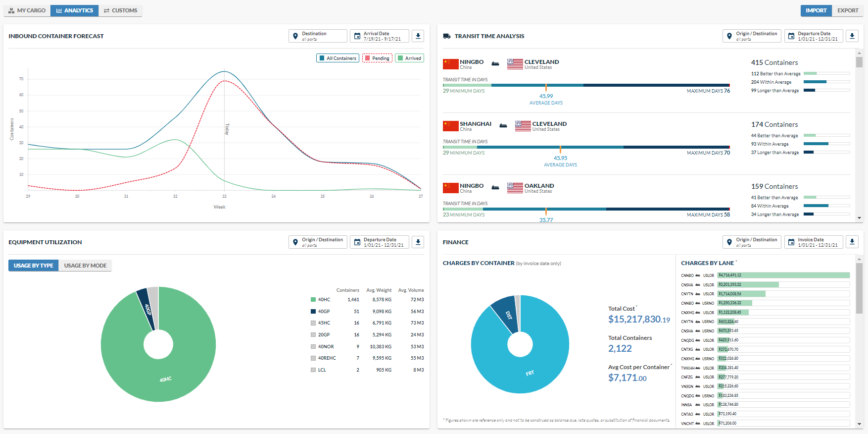Viewport: 868px width, 434px height.
Task: Open Departure Date filter in Transit Time Analysis
Action: click(814, 36)
